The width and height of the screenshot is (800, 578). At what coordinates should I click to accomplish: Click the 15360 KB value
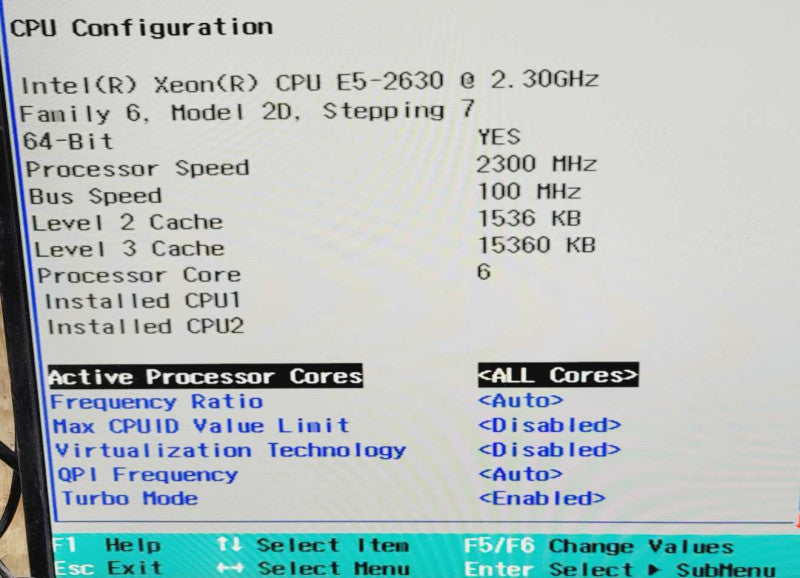[536, 245]
